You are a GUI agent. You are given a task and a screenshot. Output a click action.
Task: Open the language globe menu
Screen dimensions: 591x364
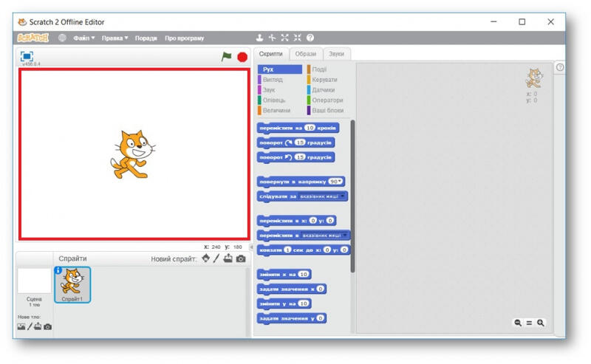tap(62, 38)
